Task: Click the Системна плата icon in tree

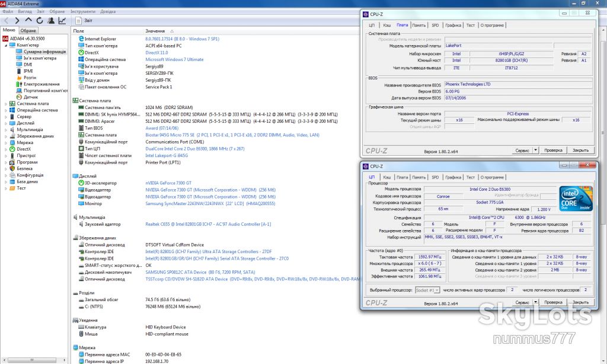Action: [x=12, y=103]
